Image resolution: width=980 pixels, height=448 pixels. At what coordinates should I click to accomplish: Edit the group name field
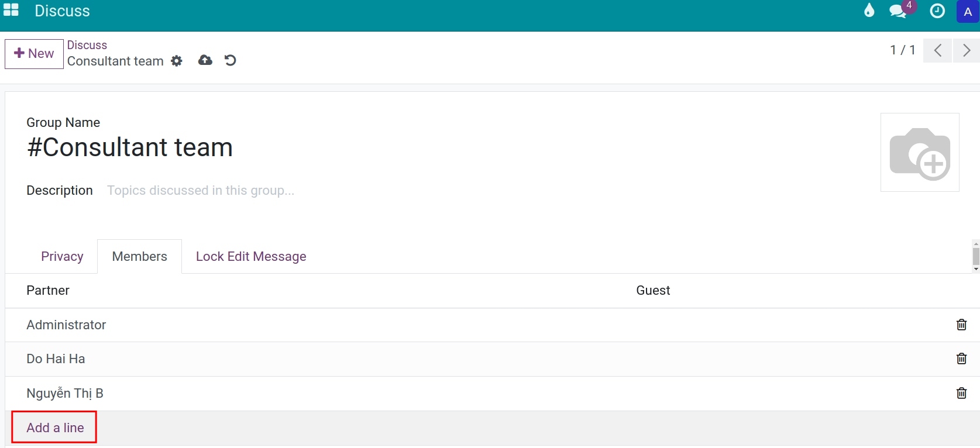tap(130, 147)
